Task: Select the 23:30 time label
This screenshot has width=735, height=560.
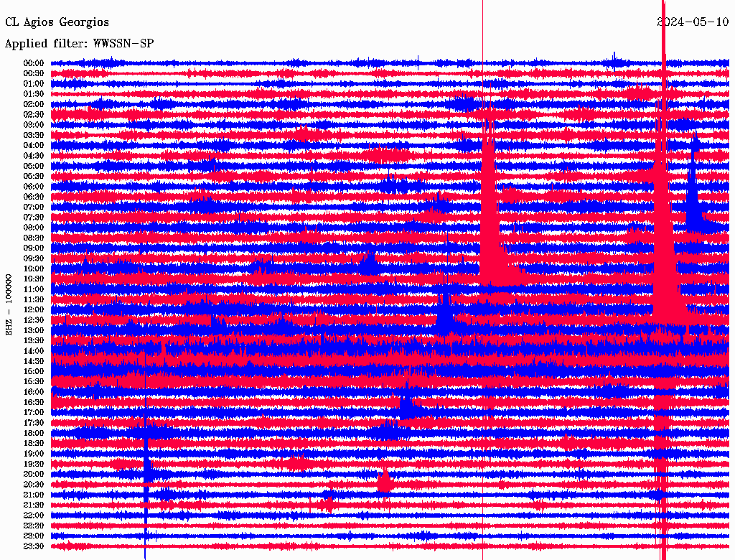Action: pyautogui.click(x=34, y=546)
